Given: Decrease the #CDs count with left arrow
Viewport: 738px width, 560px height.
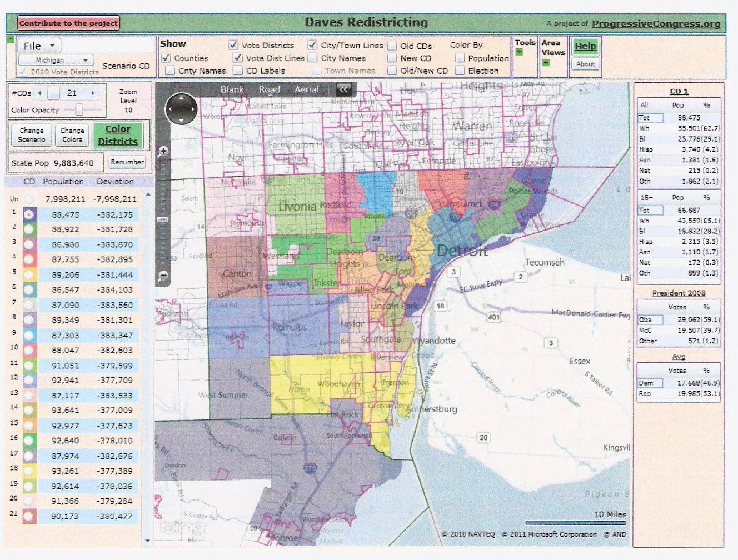Looking at the screenshot, I should point(39,93).
